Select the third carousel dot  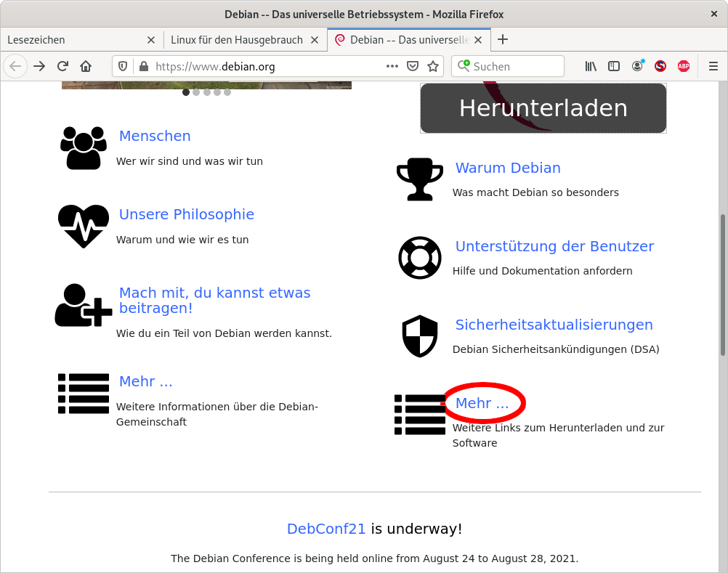pyautogui.click(x=206, y=92)
